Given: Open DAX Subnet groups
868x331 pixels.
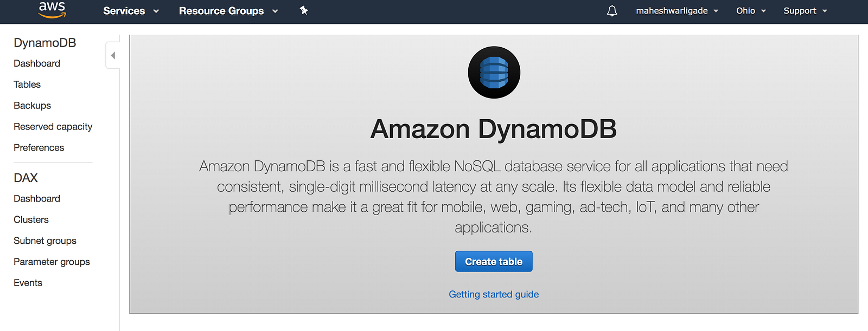Looking at the screenshot, I should [x=45, y=241].
